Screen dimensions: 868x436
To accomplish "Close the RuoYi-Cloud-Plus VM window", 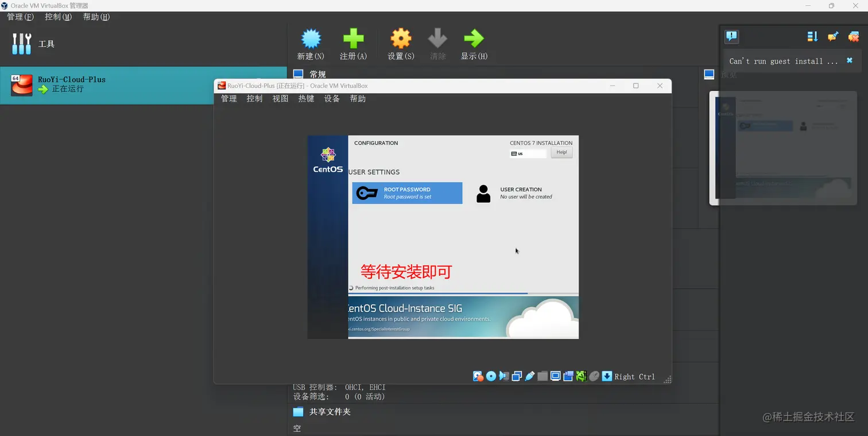I will [660, 86].
